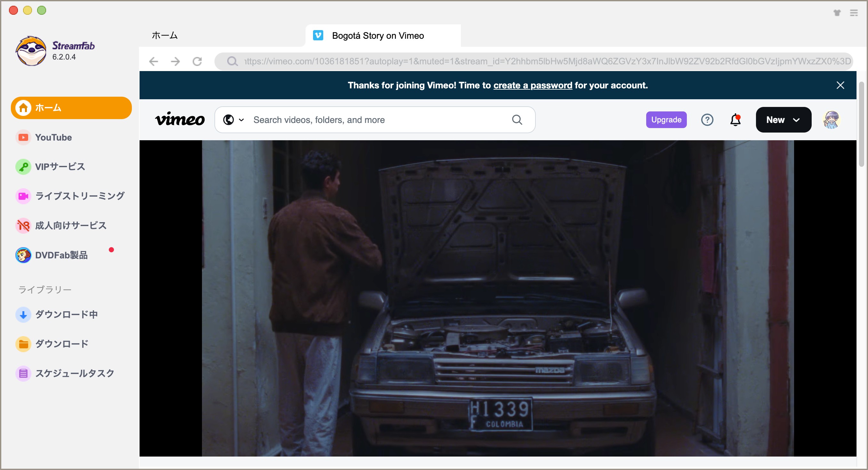Image resolution: width=868 pixels, height=470 pixels.
Task: Click the page vertical scrollbar
Action: click(862, 124)
